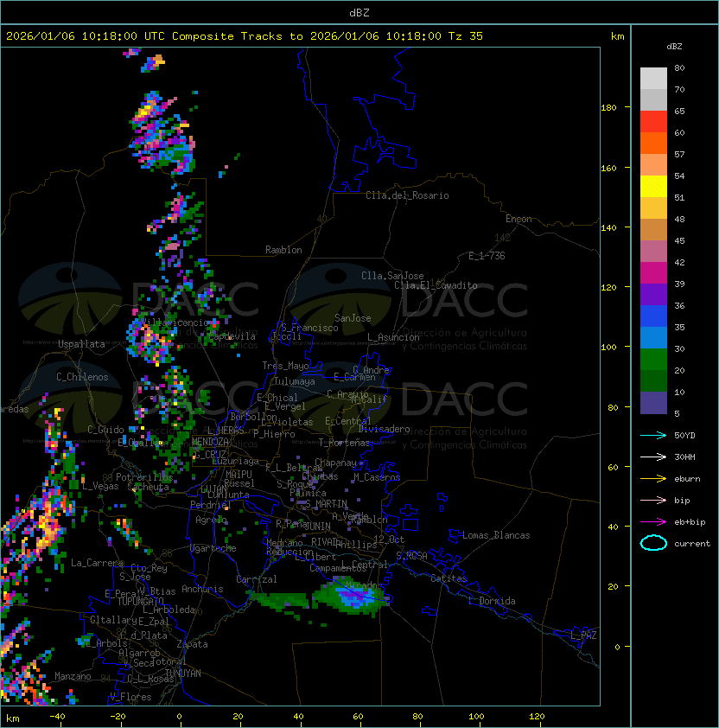The image size is (719, 728).
Task: Click the blue radar echo near Miradores
Action: tap(354, 595)
